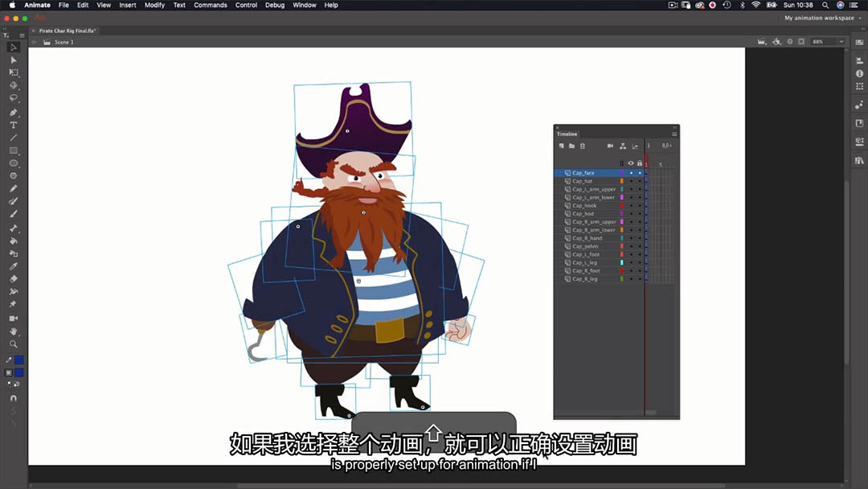This screenshot has height=489, width=868.
Task: Pick the Eyedropper tool
Action: 14,266
